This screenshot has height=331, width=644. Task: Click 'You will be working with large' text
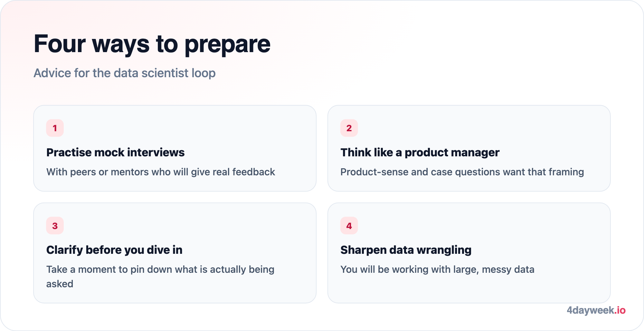[437, 270]
